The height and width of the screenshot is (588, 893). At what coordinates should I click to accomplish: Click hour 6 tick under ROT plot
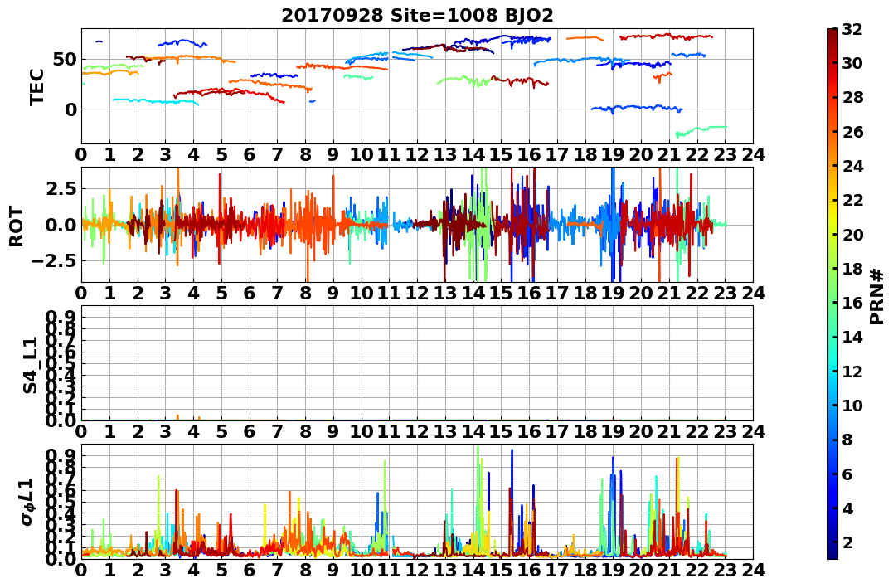tap(250, 293)
